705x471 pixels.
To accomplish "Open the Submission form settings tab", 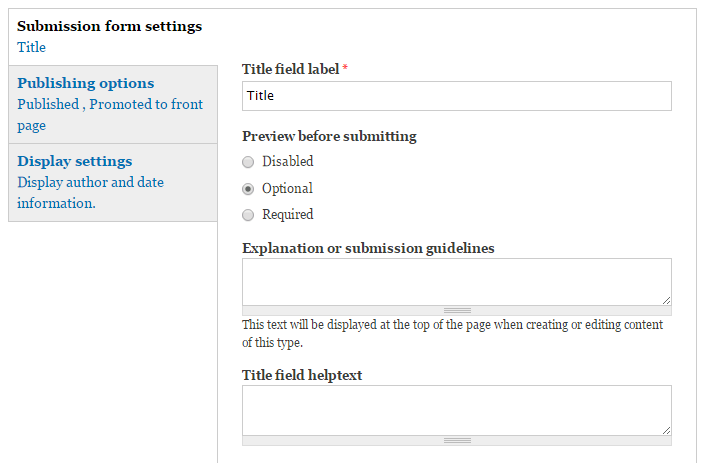I will click(109, 26).
